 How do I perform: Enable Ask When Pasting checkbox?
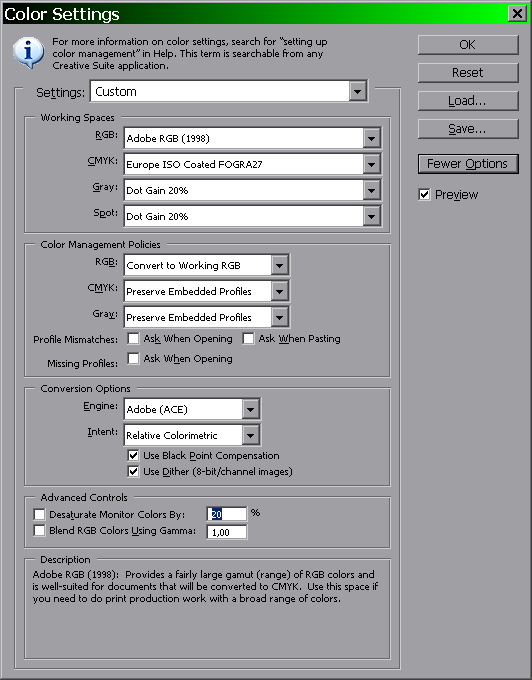(248, 338)
